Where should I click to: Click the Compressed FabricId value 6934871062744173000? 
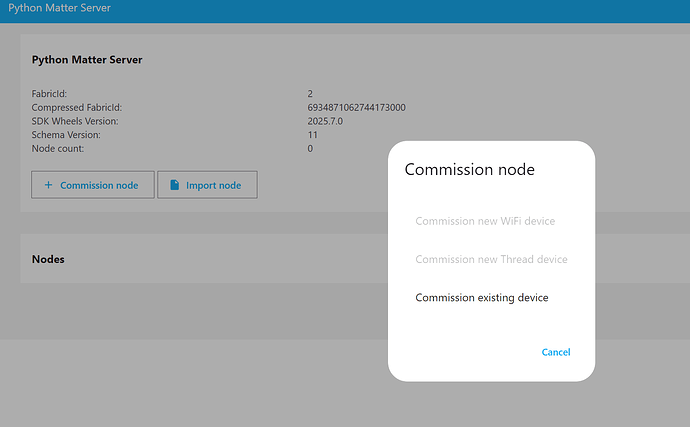[x=356, y=107]
